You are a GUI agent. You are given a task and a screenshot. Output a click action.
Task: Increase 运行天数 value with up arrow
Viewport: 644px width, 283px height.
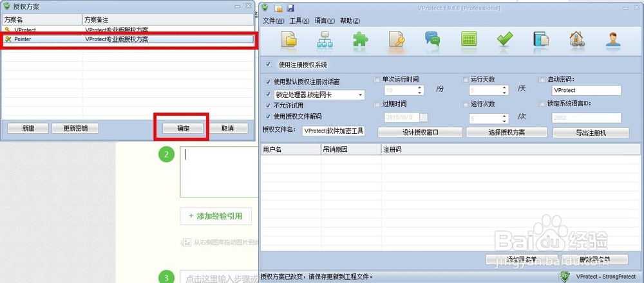click(x=504, y=87)
